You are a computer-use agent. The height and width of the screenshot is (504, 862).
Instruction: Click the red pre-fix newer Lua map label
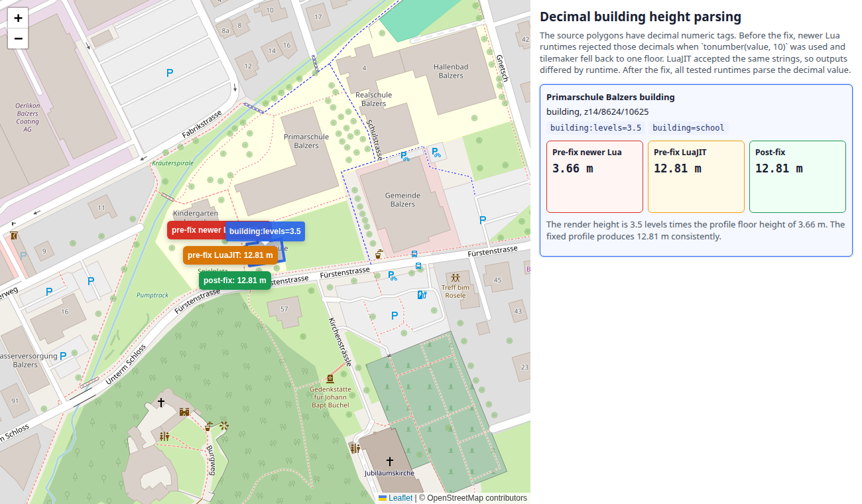pyautogui.click(x=196, y=230)
